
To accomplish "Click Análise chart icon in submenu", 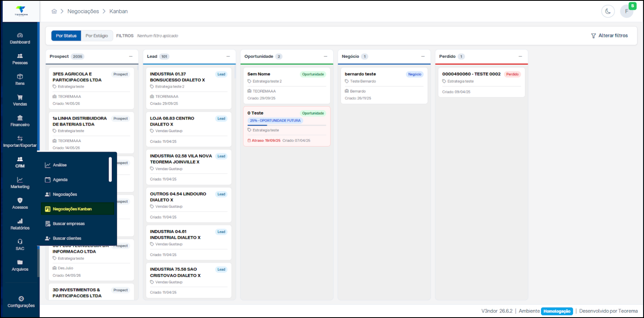I will click(x=48, y=165).
